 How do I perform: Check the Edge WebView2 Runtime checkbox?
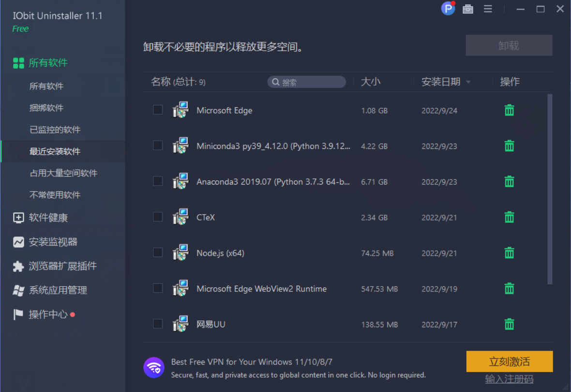pyautogui.click(x=158, y=288)
